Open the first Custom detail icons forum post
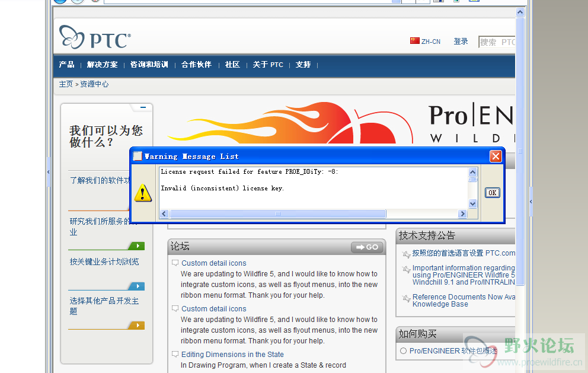This screenshot has height=373, width=588. click(x=214, y=263)
